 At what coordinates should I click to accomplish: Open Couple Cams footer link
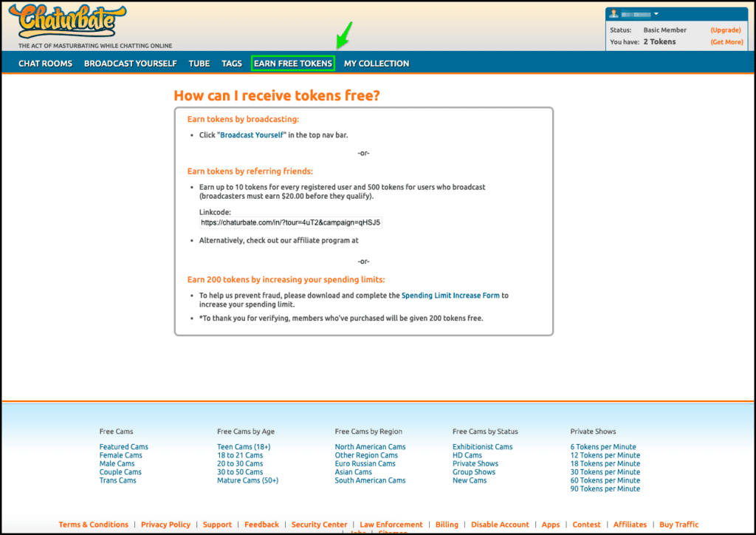coord(120,471)
